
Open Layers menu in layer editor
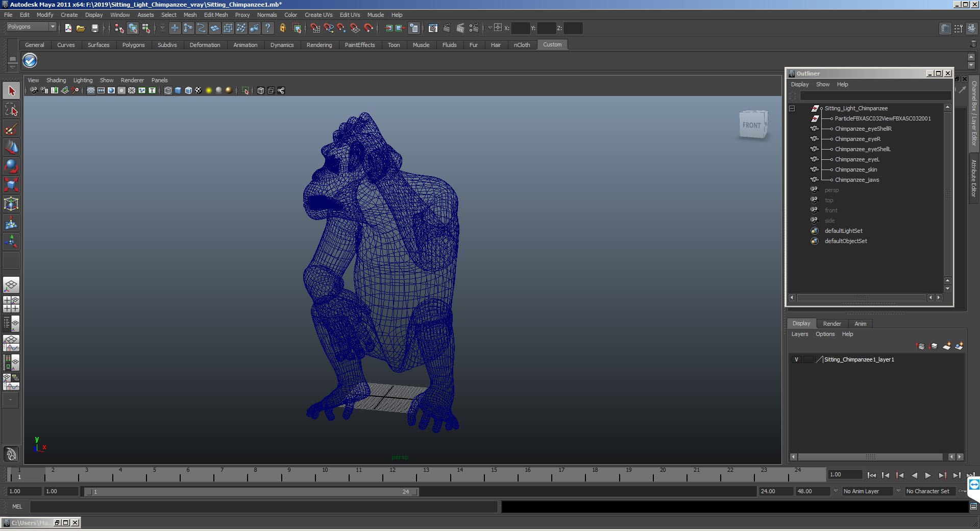pyautogui.click(x=800, y=334)
